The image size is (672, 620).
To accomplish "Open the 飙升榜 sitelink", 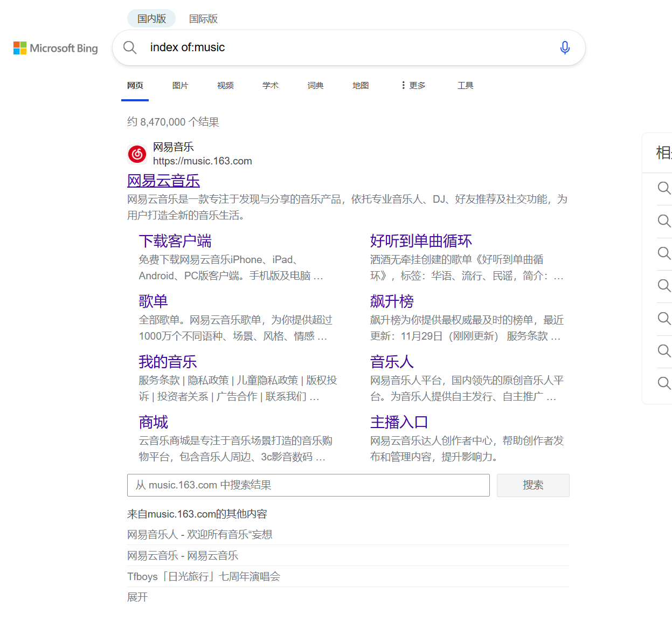I will (x=392, y=301).
